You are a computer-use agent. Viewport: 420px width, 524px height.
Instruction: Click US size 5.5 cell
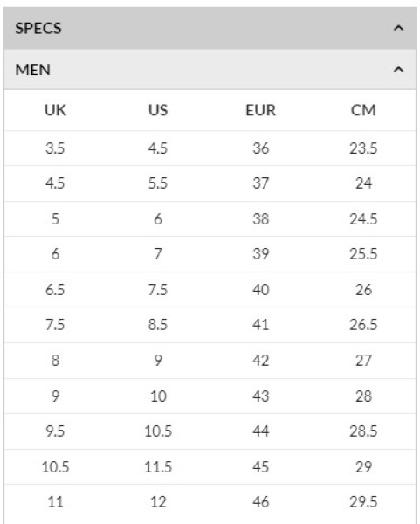click(158, 183)
